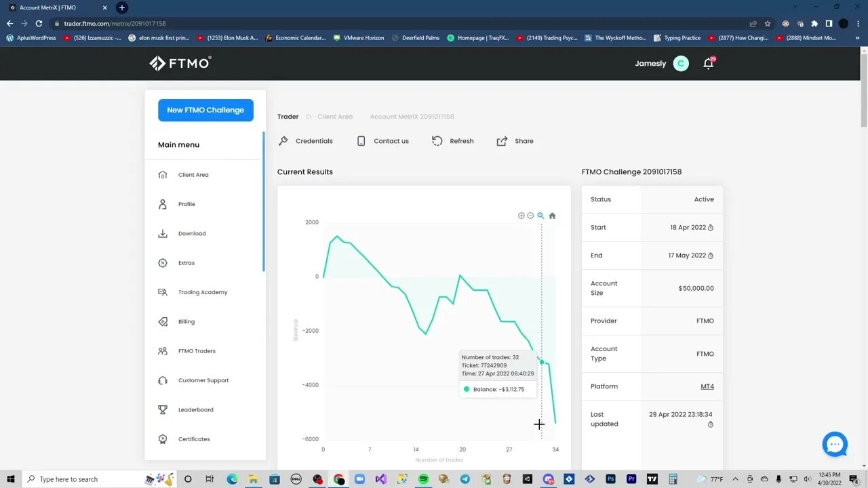Open the notifications bell icon
Screen dimensions: 868x488
(x=709, y=63)
